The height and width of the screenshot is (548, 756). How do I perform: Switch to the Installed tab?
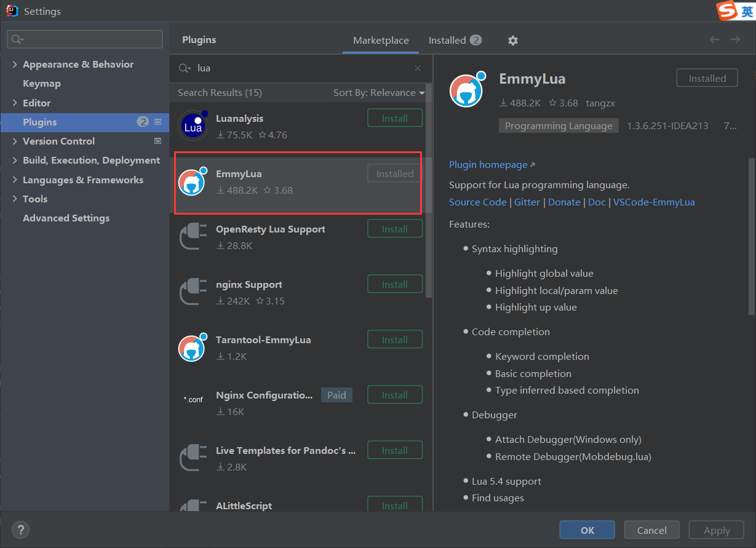click(455, 40)
